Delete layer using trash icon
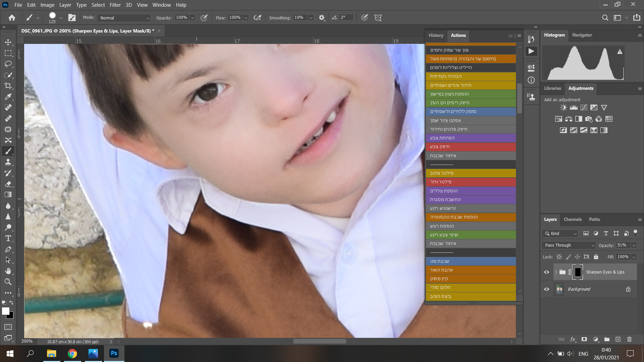644x362 pixels. tap(629, 339)
